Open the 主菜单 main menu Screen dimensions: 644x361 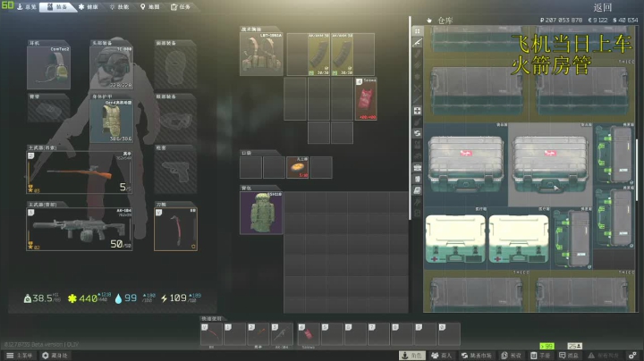[x=20, y=356]
